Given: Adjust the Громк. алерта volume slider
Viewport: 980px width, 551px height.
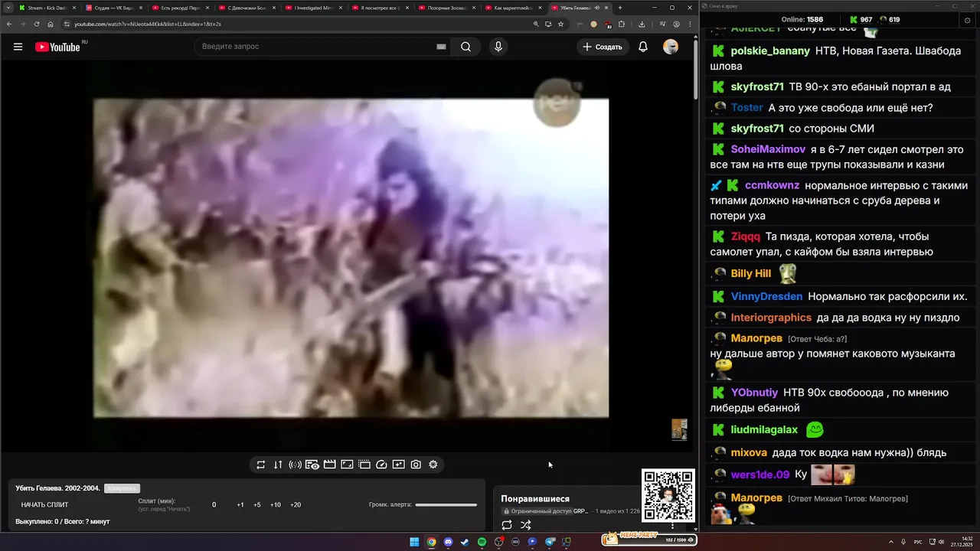Looking at the screenshot, I should point(446,505).
